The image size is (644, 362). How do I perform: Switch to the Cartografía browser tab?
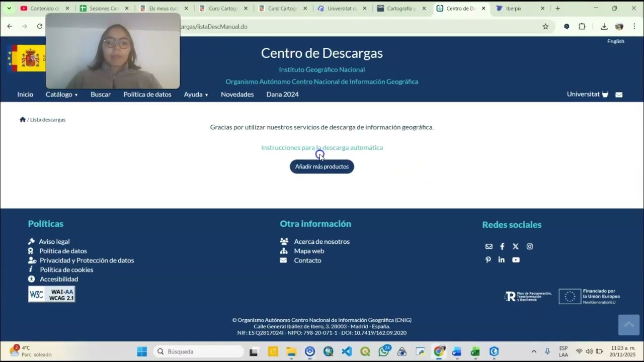coord(401,9)
